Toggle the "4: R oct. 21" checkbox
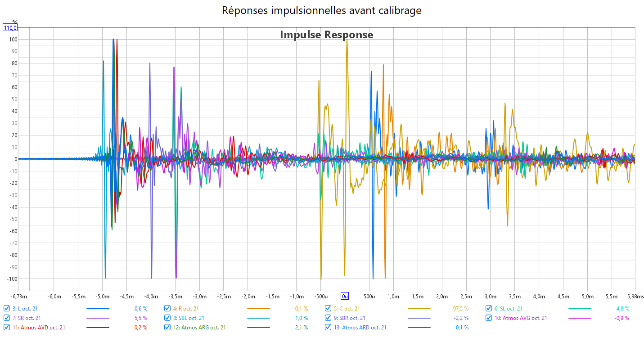The height and width of the screenshot is (342, 644). [x=167, y=309]
